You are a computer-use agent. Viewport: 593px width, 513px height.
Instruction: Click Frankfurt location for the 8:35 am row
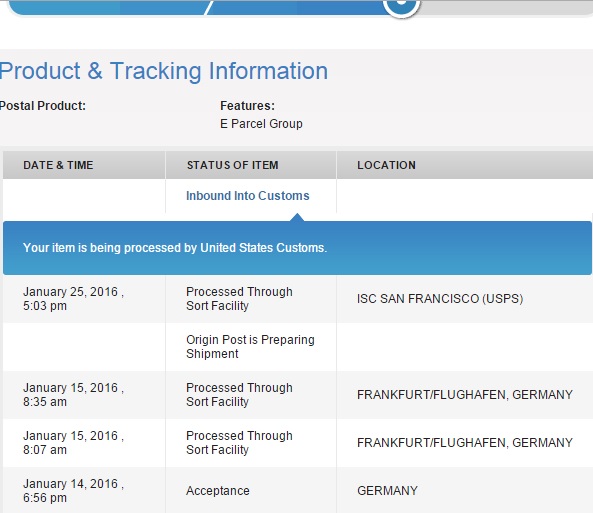point(464,395)
